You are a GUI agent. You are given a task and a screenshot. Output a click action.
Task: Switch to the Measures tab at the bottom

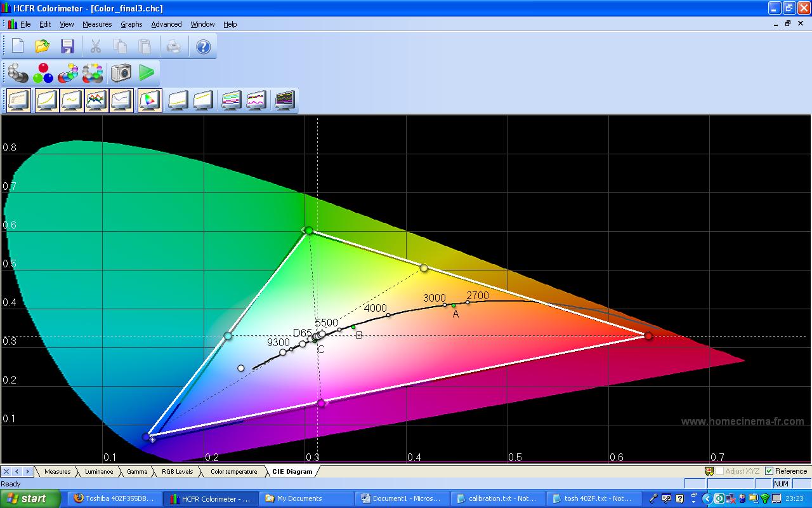[57, 471]
